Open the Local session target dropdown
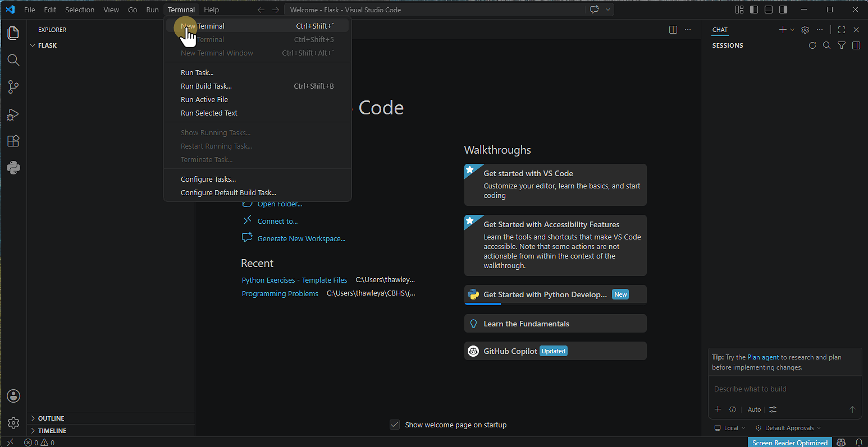Image resolution: width=868 pixels, height=447 pixels. coord(730,428)
